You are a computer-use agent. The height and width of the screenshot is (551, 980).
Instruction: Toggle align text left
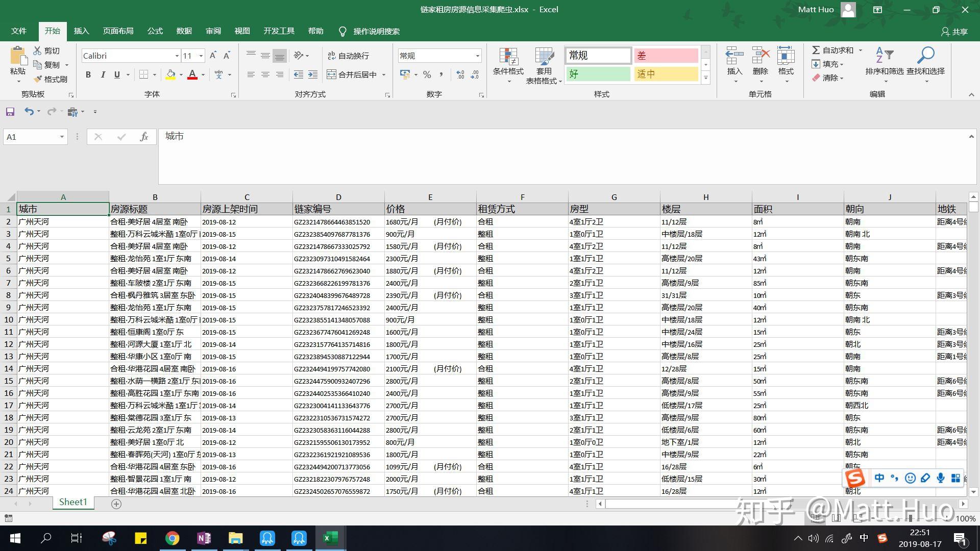point(251,74)
